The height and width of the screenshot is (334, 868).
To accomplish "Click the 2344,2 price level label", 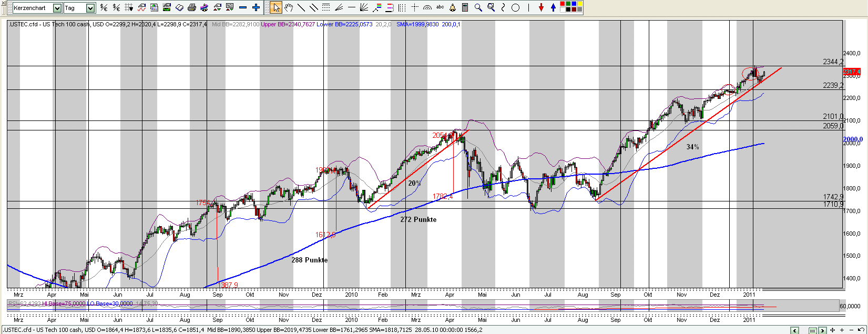I will coord(833,62).
